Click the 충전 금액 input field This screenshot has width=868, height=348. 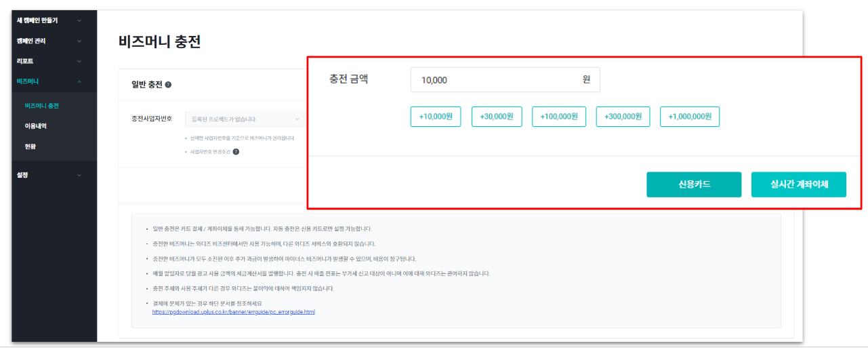click(x=498, y=80)
